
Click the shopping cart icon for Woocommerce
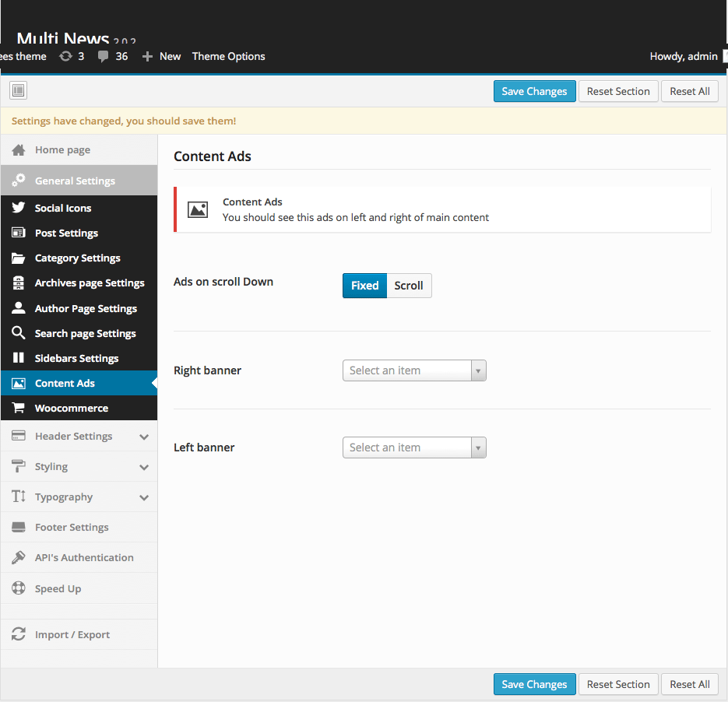(x=19, y=408)
